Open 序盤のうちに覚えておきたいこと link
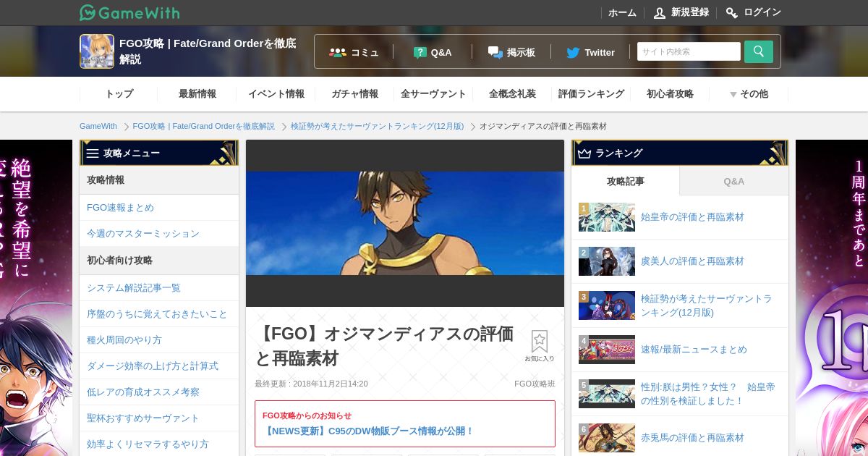The image size is (868, 456). pyautogui.click(x=159, y=314)
